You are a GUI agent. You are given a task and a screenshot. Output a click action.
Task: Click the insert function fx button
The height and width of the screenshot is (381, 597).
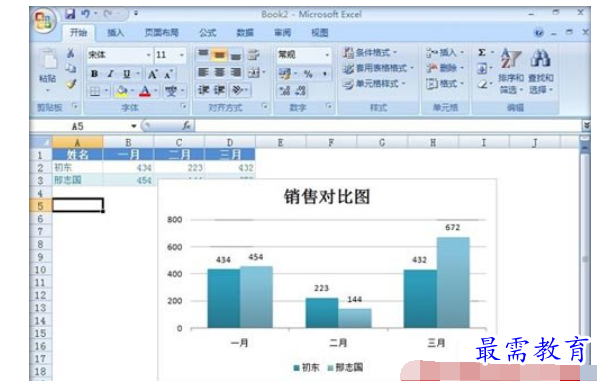[187, 125]
